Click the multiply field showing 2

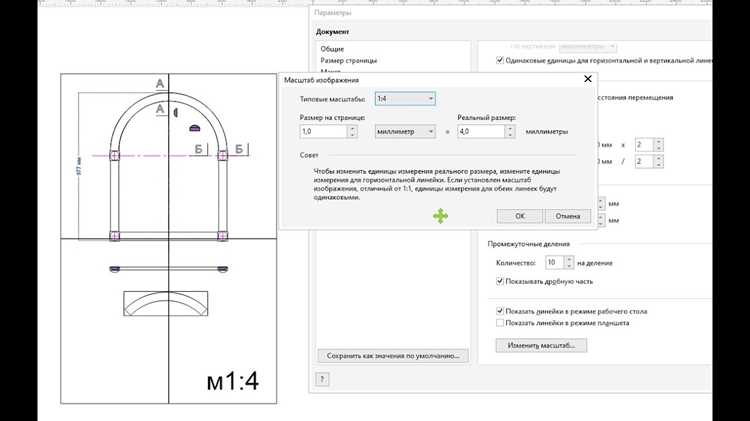(x=644, y=144)
